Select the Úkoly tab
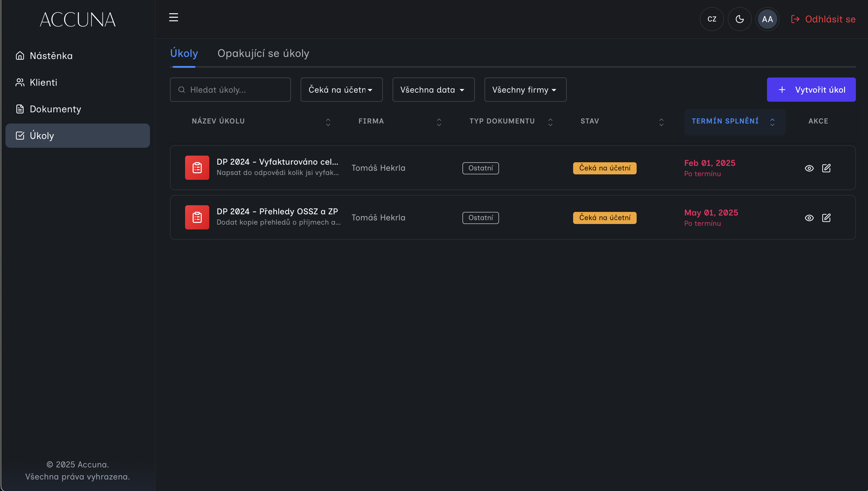 point(184,53)
